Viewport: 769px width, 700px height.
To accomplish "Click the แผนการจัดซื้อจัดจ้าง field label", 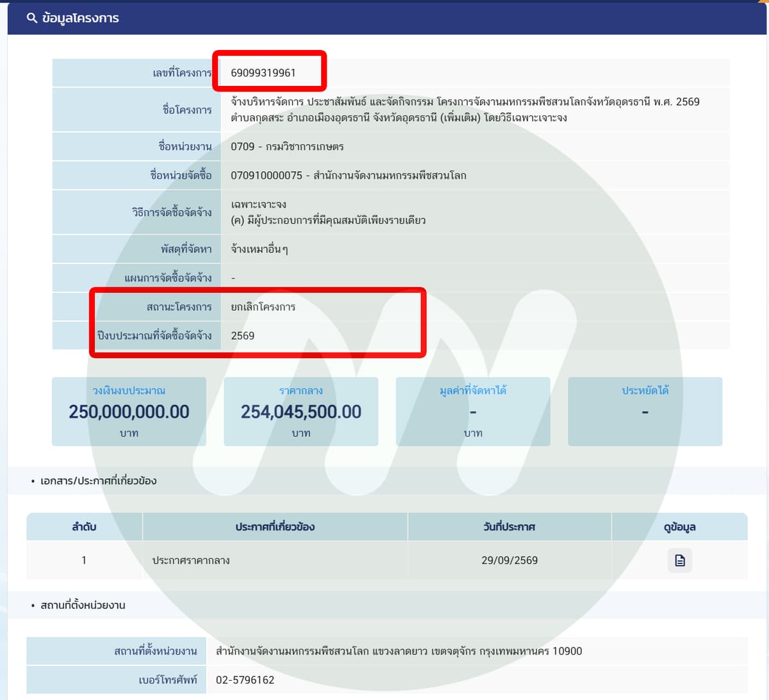I will click(x=168, y=278).
